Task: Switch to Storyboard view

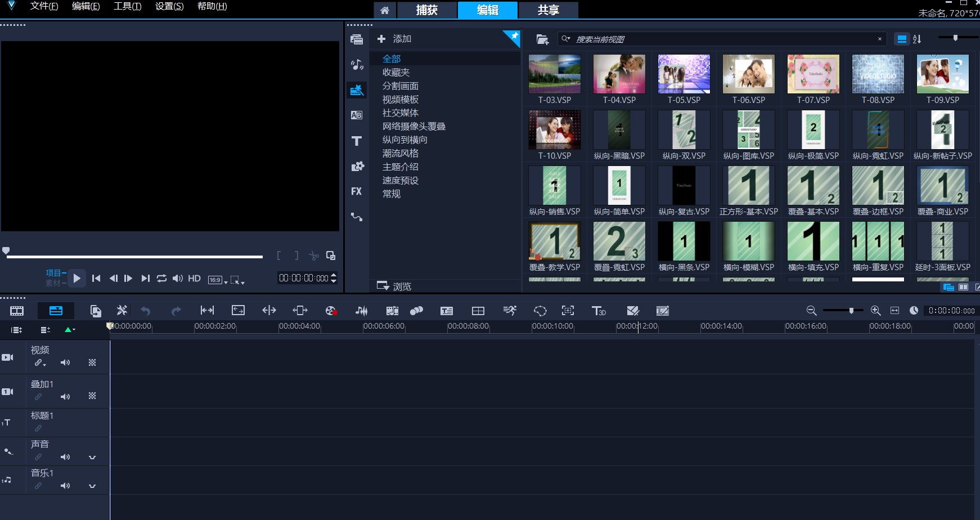Action: point(17,311)
